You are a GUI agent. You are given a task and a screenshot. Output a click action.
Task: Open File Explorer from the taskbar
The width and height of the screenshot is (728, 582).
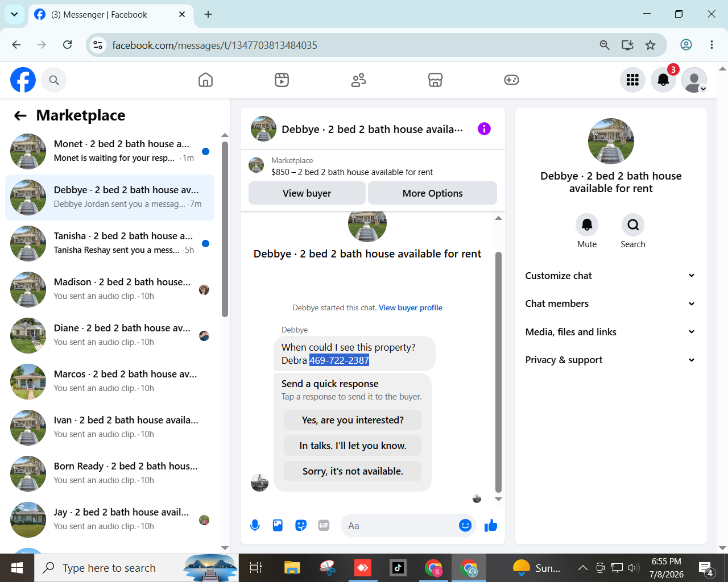click(292, 568)
